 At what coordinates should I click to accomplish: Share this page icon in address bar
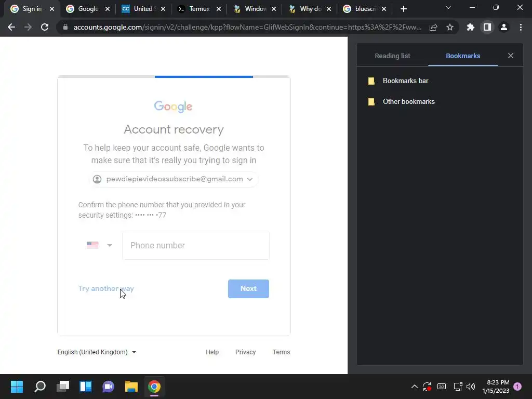(433, 27)
